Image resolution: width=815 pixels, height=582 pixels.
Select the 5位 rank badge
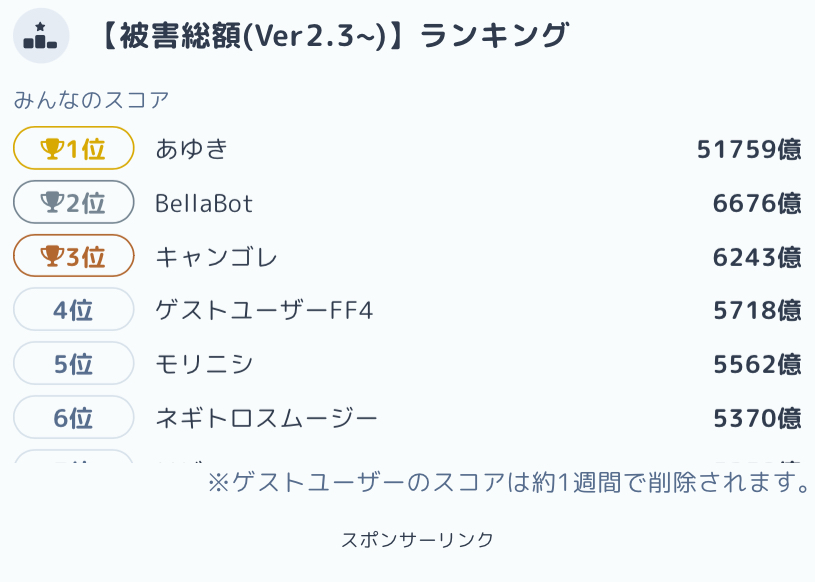point(73,364)
